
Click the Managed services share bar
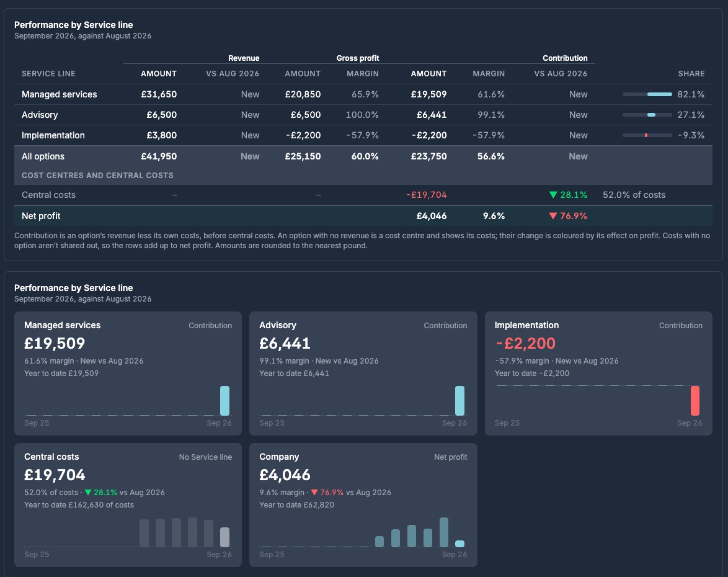point(647,94)
